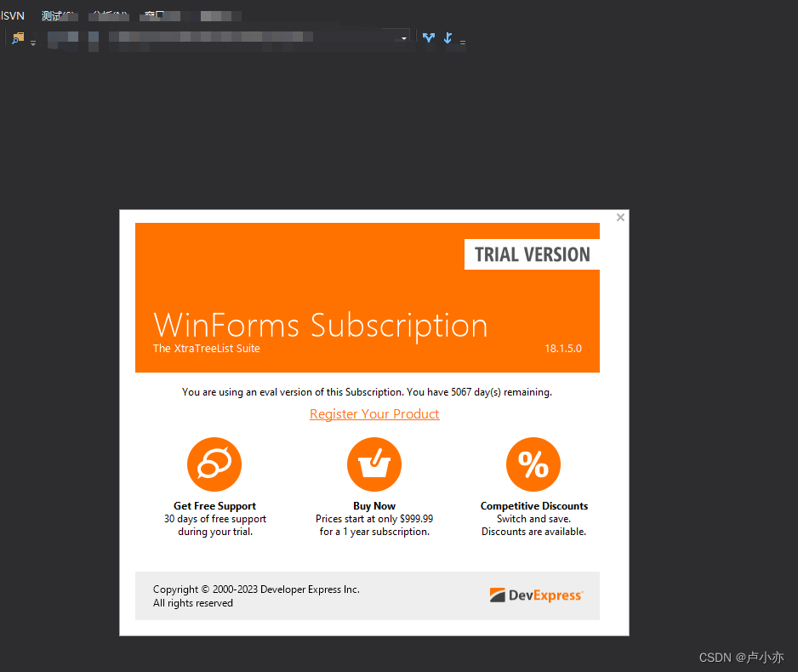Click the TRIAL VERSION banner
This screenshot has height=672, width=798.
pyautogui.click(x=532, y=253)
